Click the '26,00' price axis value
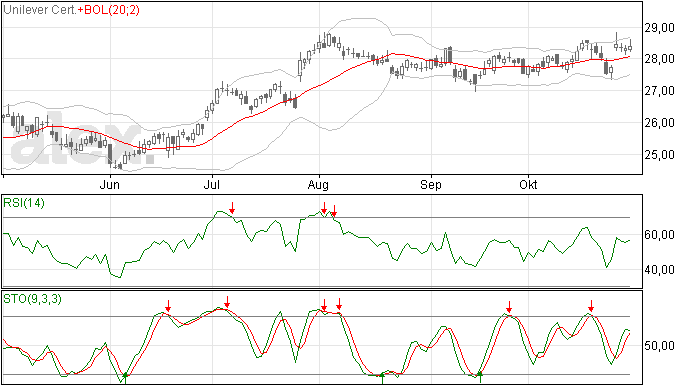The width and height of the screenshot is (690, 387). 660,123
